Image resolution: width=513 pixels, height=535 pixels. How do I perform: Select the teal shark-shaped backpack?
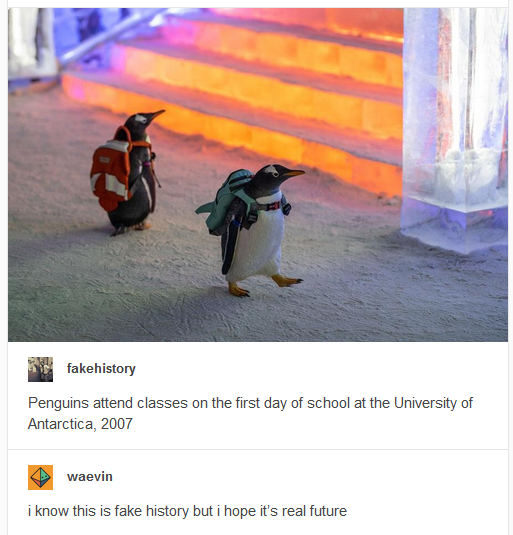[227, 201]
